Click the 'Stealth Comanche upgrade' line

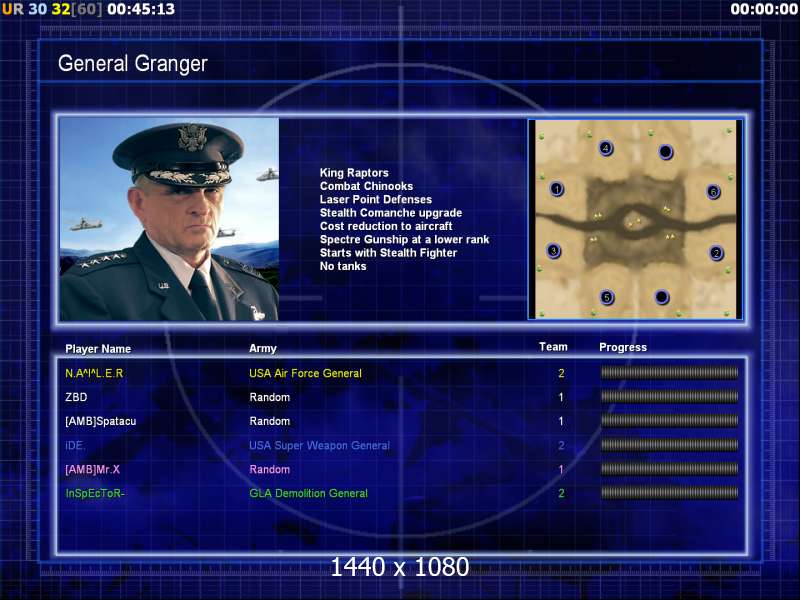391,213
